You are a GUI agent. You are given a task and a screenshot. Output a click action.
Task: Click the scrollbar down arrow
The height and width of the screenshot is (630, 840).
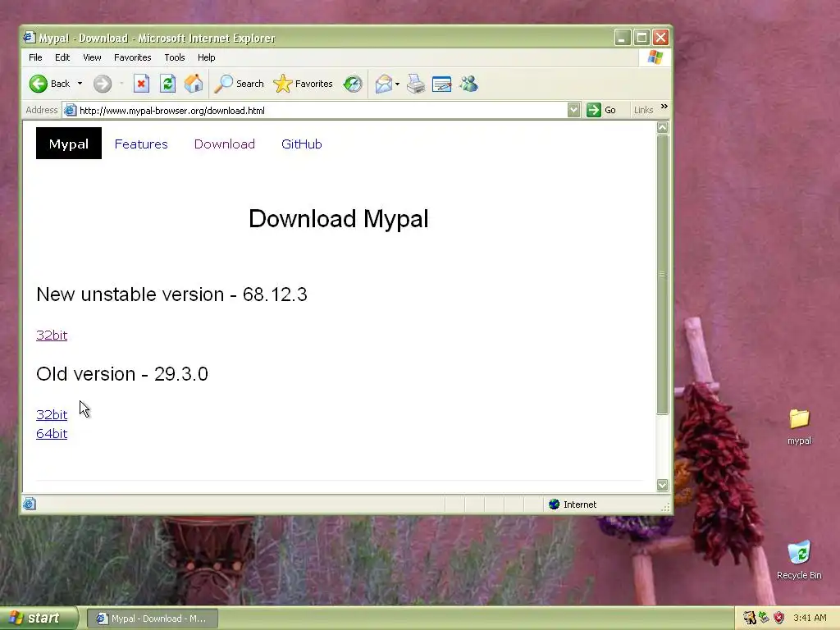click(662, 485)
